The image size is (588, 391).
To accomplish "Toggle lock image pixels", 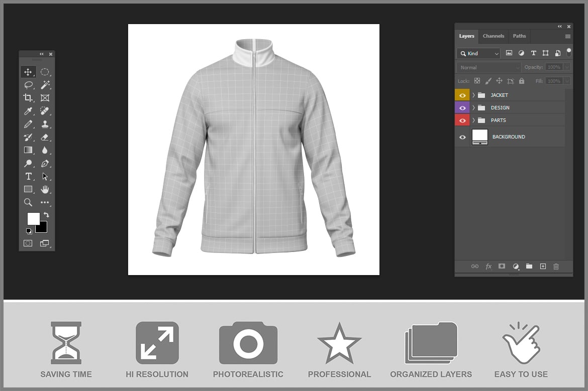I will tap(488, 81).
